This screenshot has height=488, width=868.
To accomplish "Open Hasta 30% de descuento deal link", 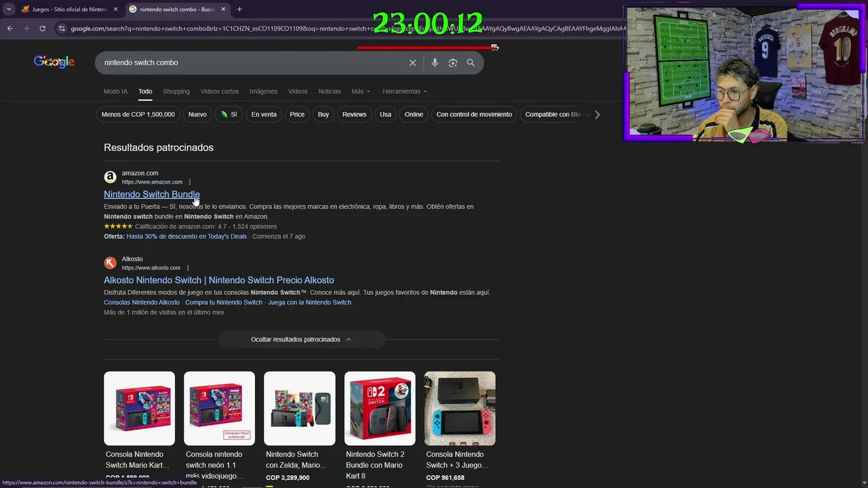I will click(186, 237).
